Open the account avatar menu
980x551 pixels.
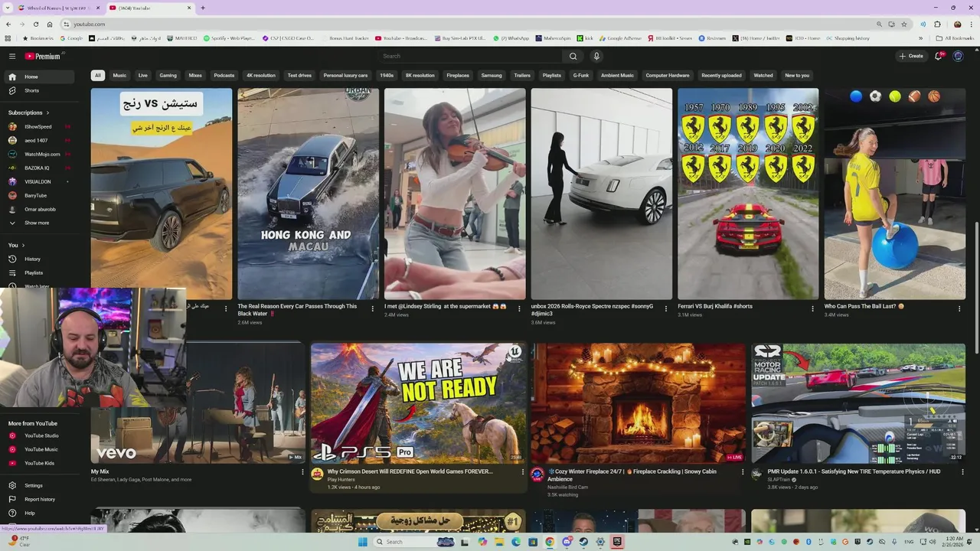[958, 56]
